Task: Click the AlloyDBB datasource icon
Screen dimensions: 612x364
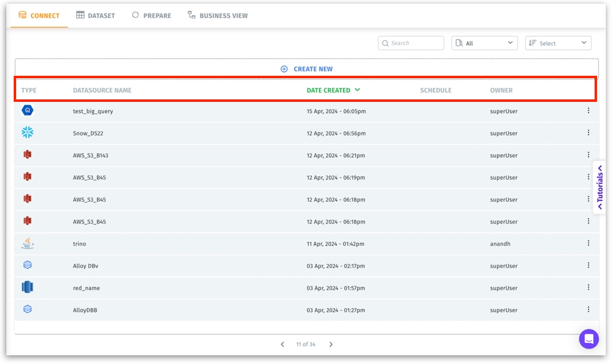Action: click(27, 309)
